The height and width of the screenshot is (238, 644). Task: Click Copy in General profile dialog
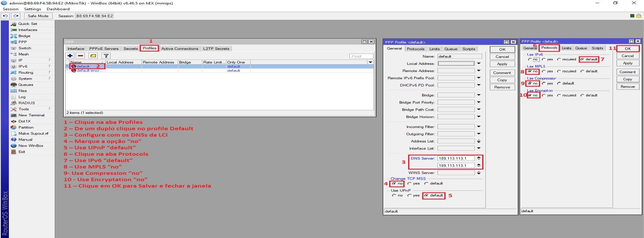502,80
